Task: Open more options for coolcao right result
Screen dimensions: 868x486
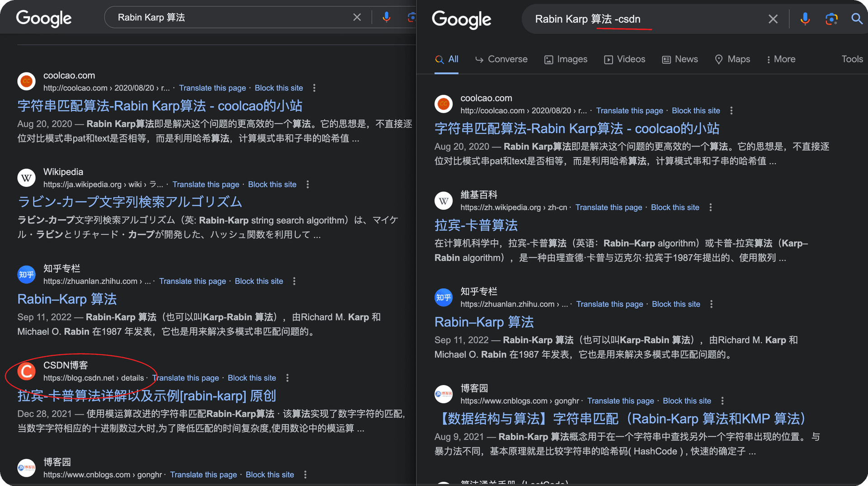Action: click(731, 110)
